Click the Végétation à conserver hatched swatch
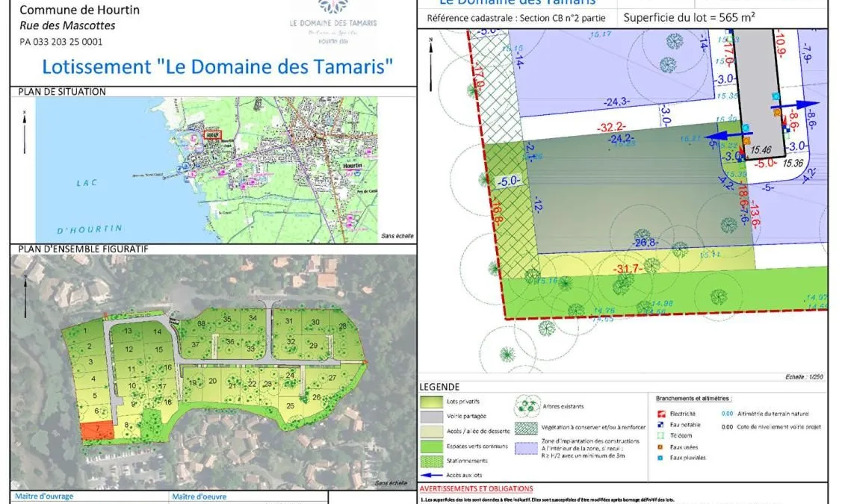The width and height of the screenshot is (845, 504). point(526,428)
